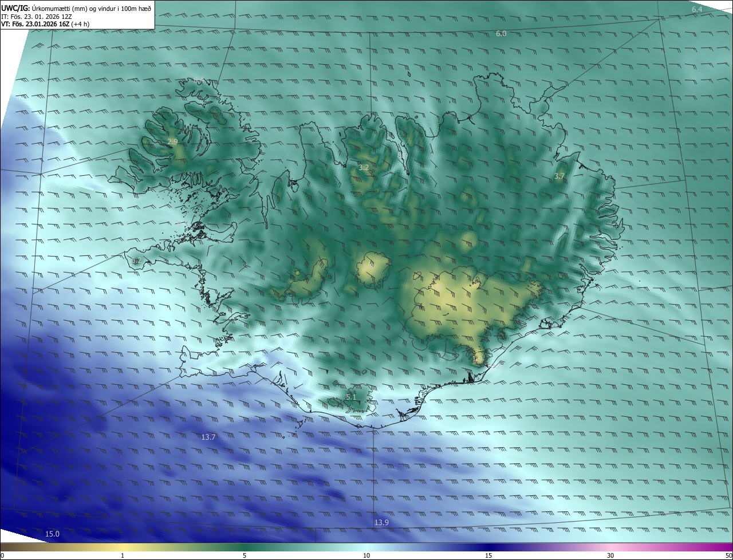This screenshot has height=560, width=733.
Task: Click the legend tick label 50
Action: 728,555
